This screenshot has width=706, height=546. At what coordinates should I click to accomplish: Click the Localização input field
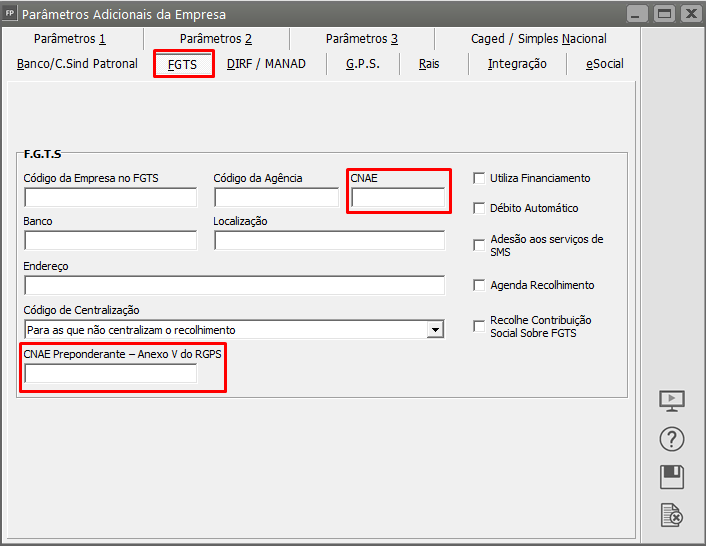(x=330, y=240)
